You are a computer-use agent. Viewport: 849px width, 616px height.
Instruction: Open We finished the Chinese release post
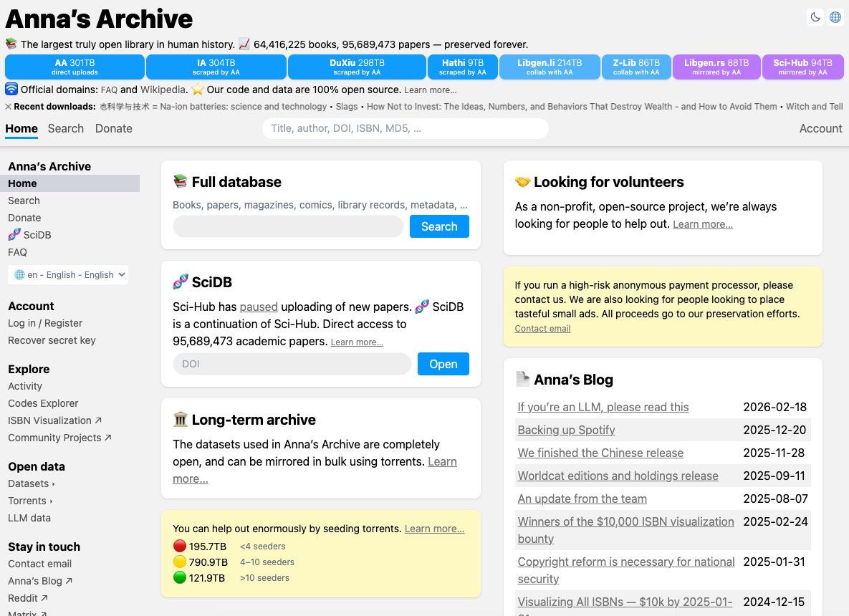point(600,453)
